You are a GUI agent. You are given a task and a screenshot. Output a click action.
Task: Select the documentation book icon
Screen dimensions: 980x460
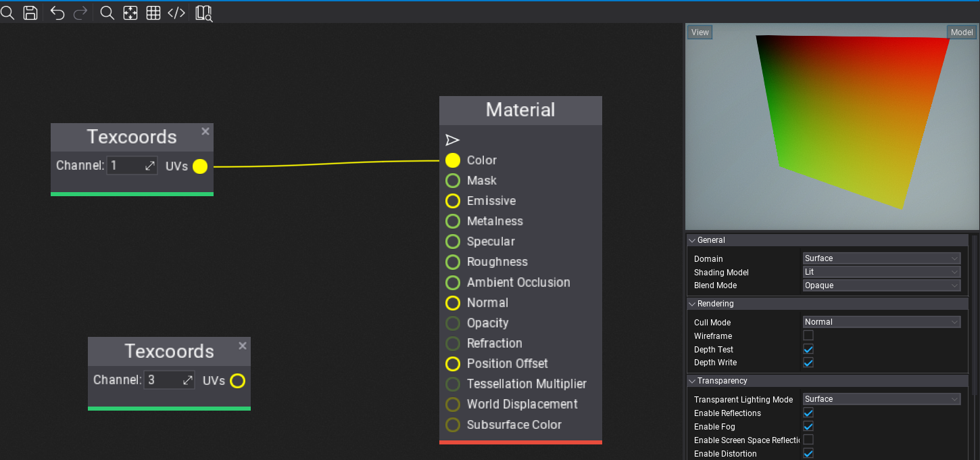click(x=203, y=12)
